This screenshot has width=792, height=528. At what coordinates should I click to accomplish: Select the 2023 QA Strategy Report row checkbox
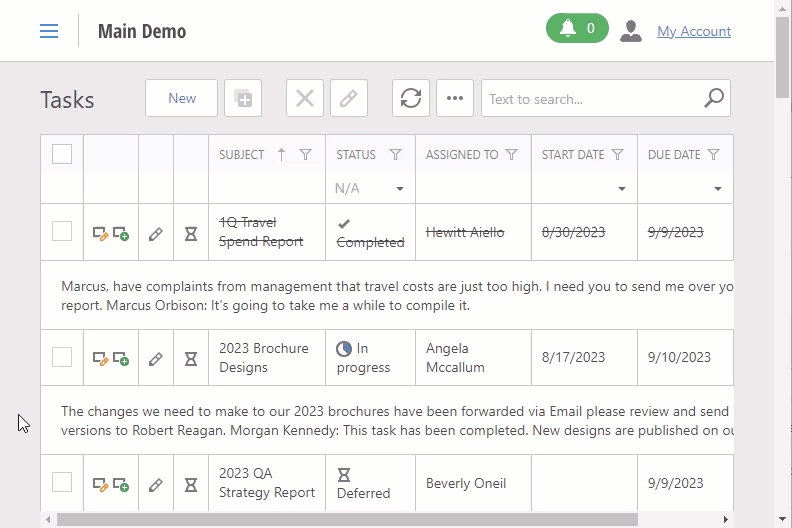pyautogui.click(x=62, y=482)
